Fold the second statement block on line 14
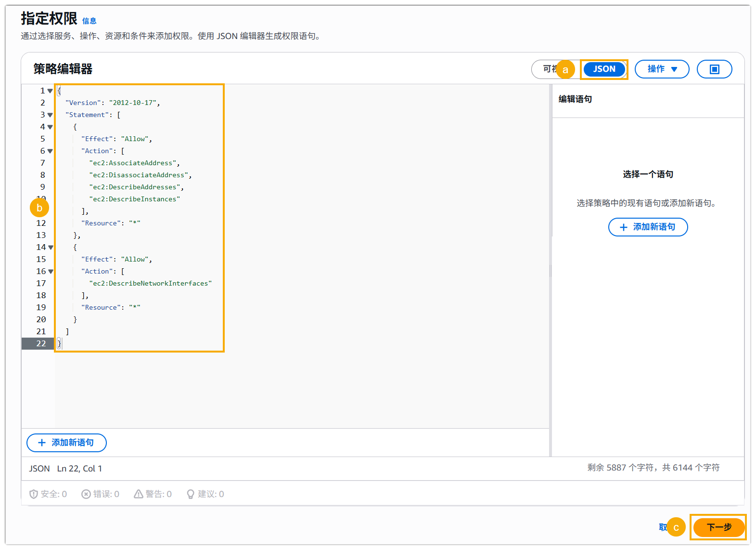This screenshot has width=756, height=550. pos(51,248)
